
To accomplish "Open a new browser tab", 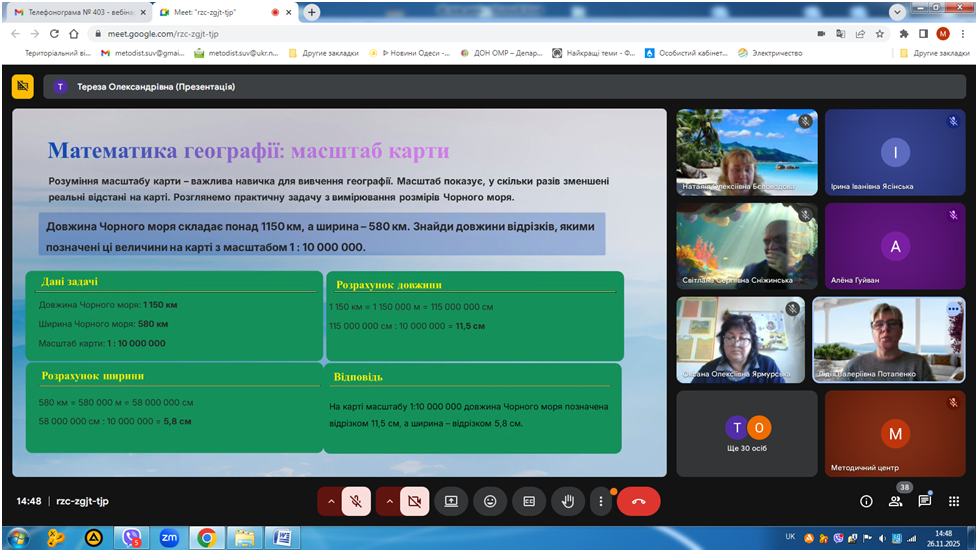I will (312, 12).
